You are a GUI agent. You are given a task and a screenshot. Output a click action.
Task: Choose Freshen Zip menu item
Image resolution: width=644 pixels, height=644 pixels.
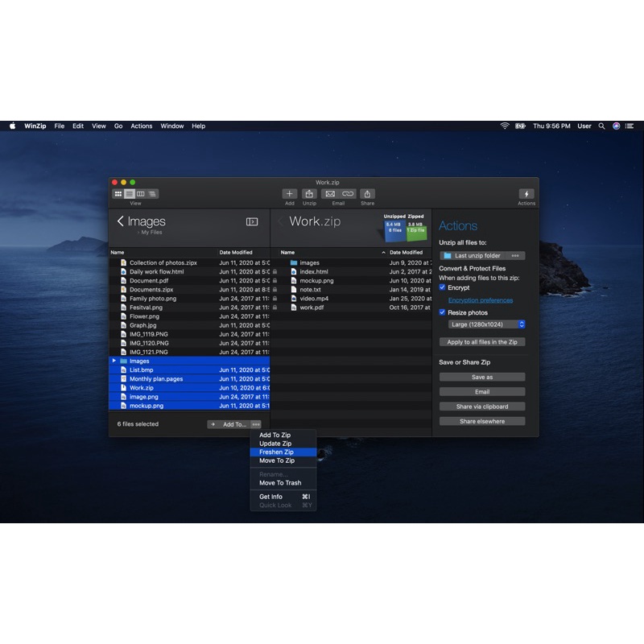click(283, 452)
